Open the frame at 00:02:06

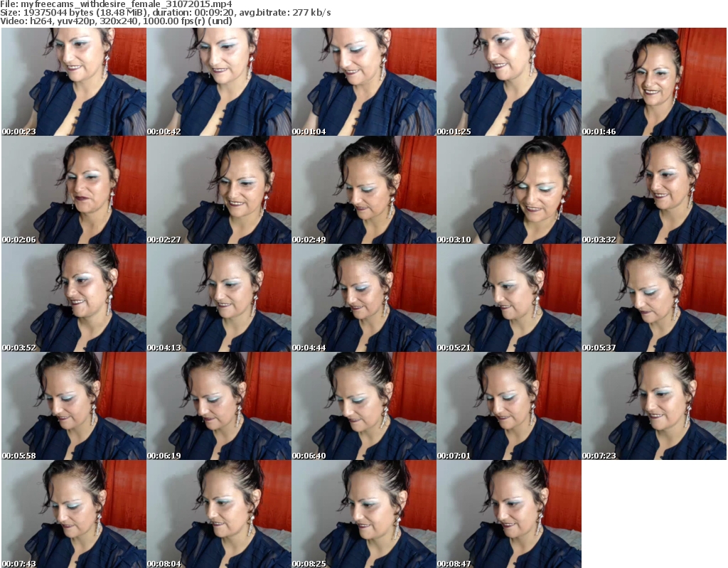click(x=74, y=190)
